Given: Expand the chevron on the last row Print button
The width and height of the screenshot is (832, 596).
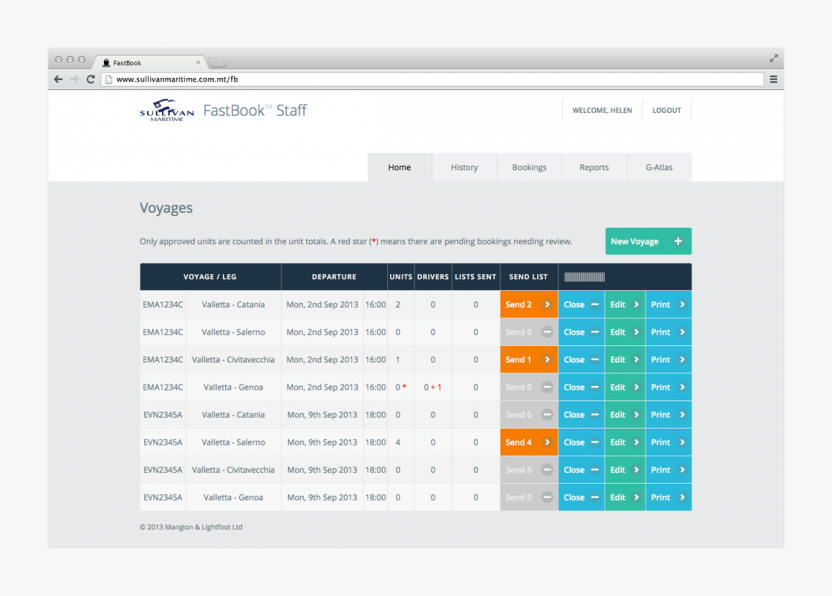Looking at the screenshot, I should point(681,497).
